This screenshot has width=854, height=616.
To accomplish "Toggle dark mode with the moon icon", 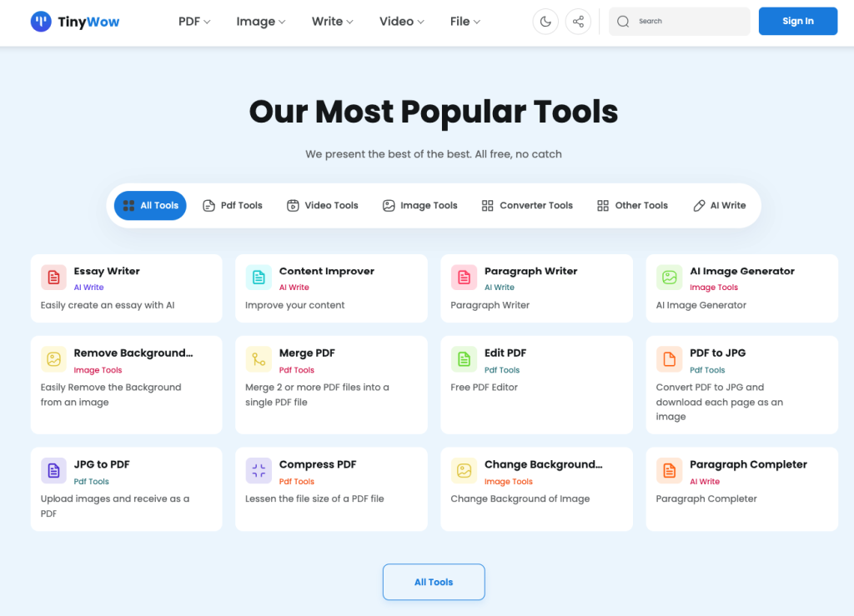I will point(545,21).
